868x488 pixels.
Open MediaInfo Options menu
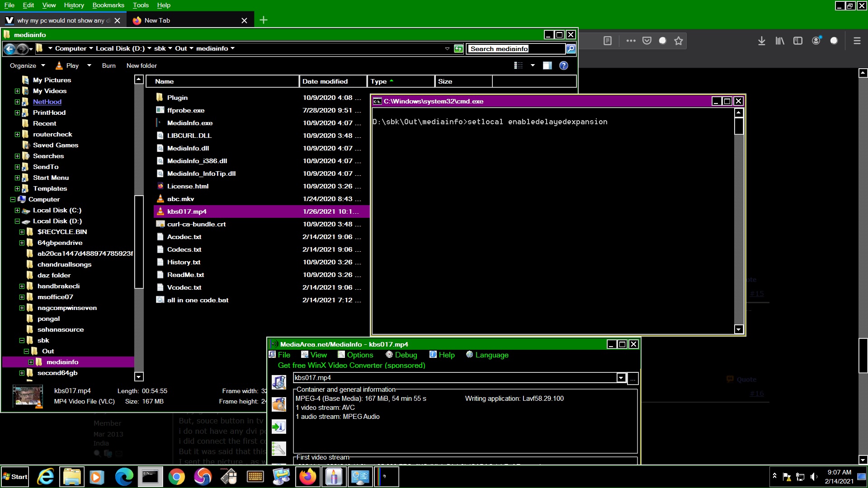pos(355,355)
